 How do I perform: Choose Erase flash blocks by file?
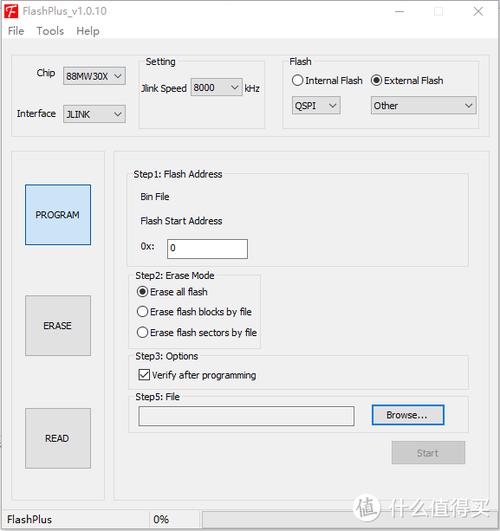click(x=194, y=312)
